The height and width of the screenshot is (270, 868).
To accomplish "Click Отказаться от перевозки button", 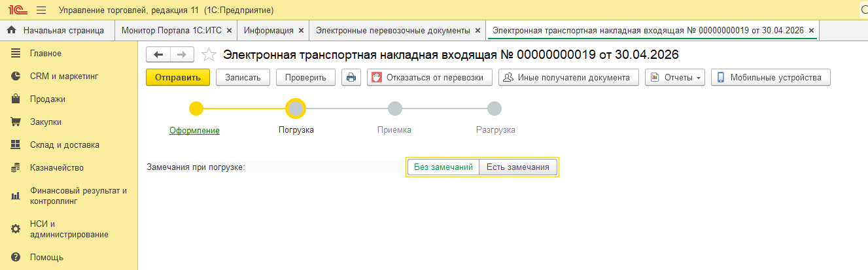I will (x=429, y=77).
